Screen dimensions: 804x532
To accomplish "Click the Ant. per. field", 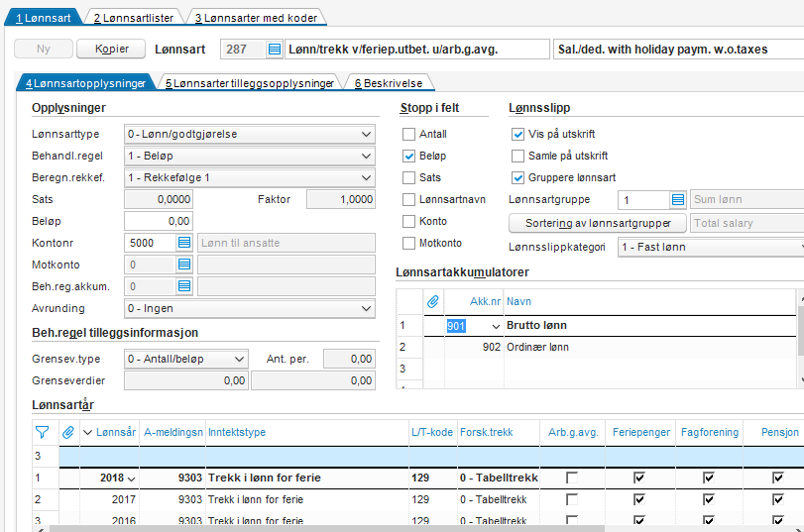I will pos(349,359).
